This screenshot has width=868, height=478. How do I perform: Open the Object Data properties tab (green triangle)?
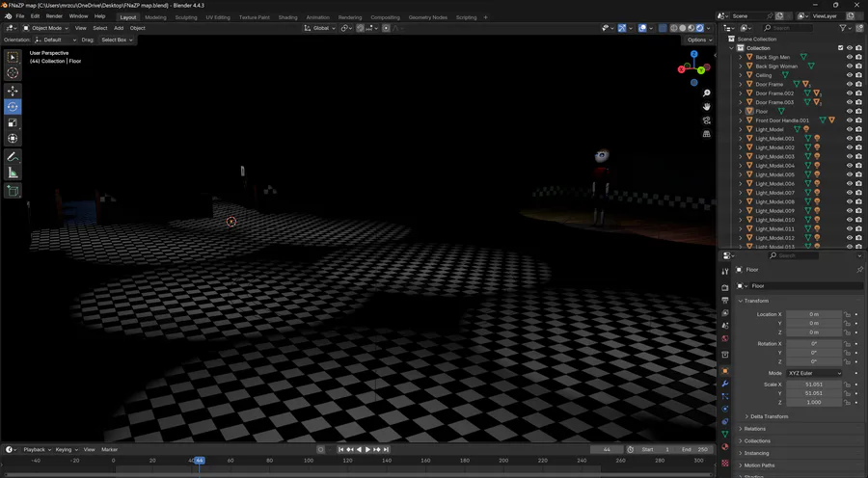[725, 435]
